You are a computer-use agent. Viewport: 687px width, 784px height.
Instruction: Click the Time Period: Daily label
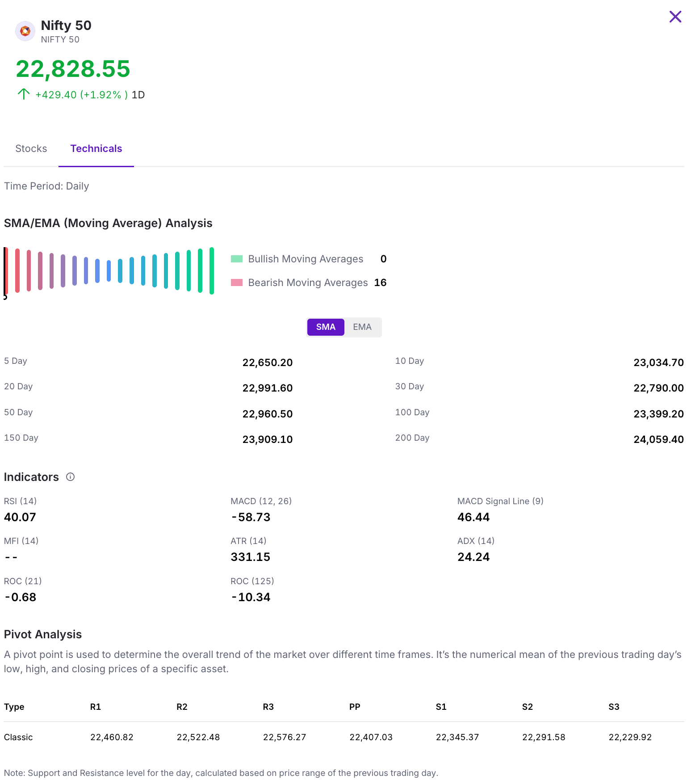coord(46,186)
